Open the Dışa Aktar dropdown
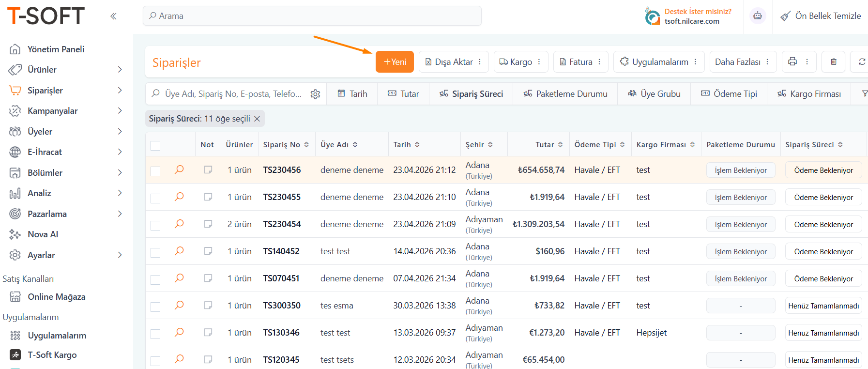868x369 pixels. pyautogui.click(x=454, y=61)
